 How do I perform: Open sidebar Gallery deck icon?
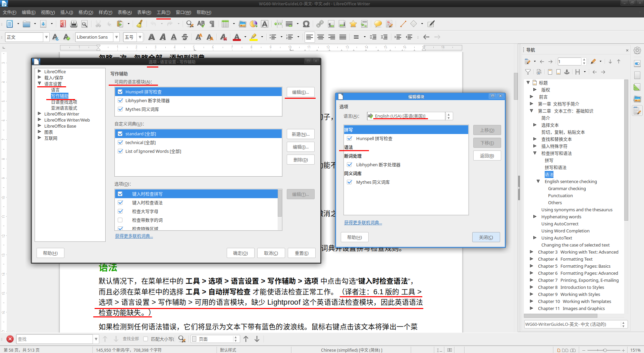pos(637,99)
